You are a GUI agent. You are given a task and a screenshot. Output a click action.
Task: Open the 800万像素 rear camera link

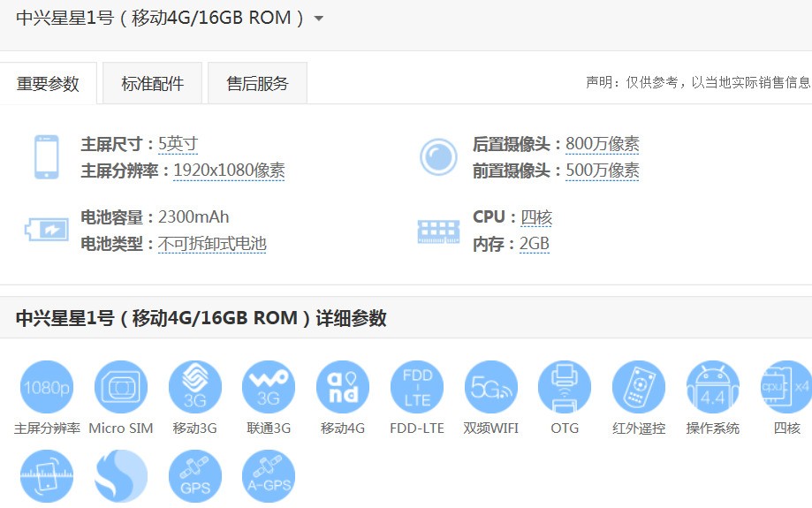(603, 144)
